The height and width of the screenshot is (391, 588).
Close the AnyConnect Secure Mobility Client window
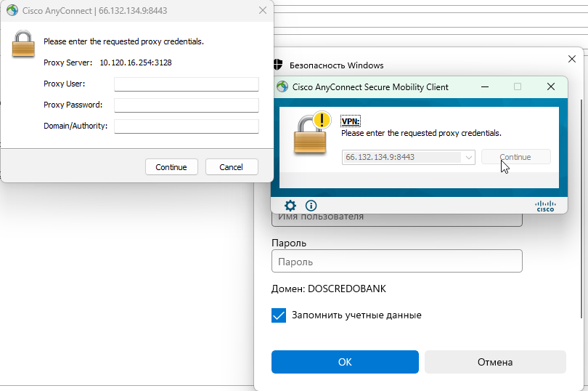pos(551,86)
